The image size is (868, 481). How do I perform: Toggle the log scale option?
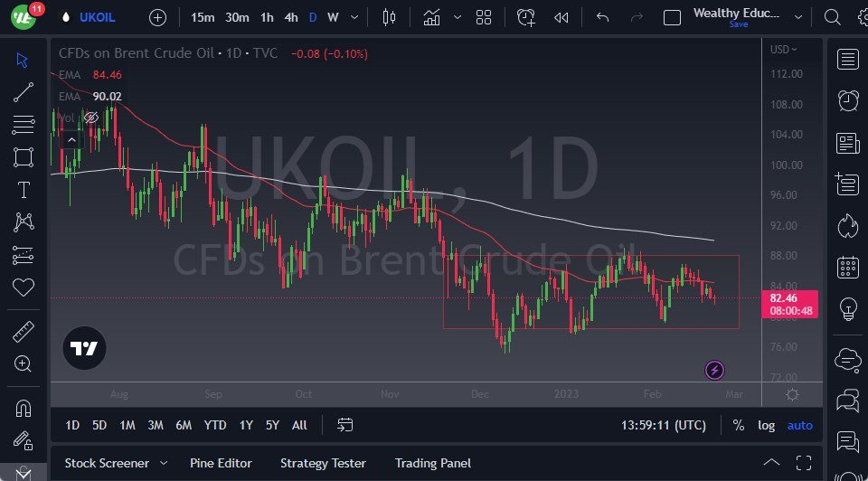pos(766,425)
